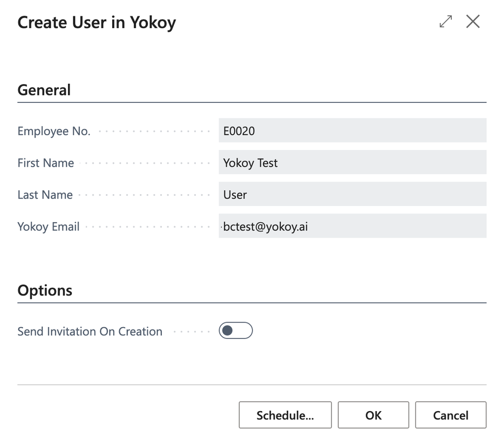Image resolution: width=504 pixels, height=446 pixels.
Task: Click the First Name field
Action: tap(352, 162)
